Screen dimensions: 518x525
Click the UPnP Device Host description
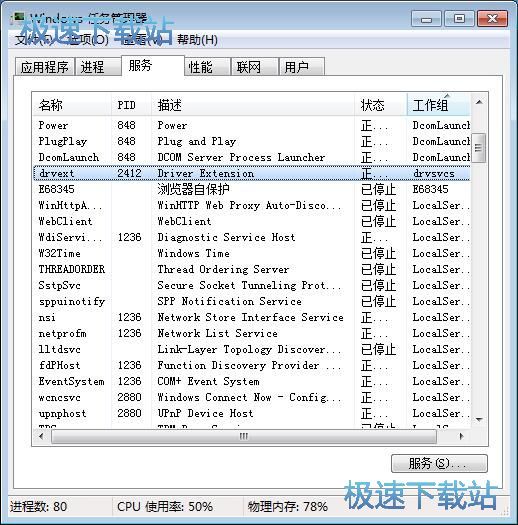[205, 414]
